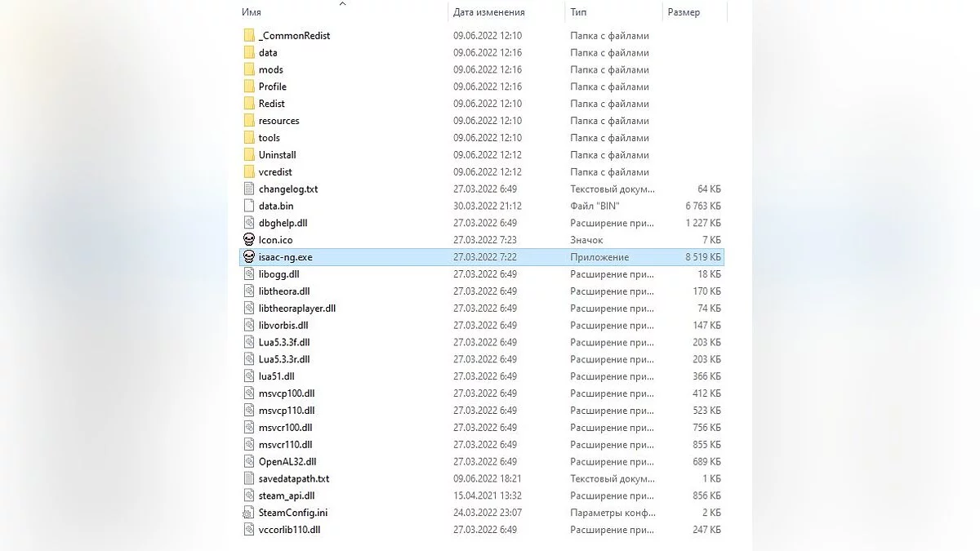Image resolution: width=980 pixels, height=551 pixels.
Task: Click the Приложение type cell
Action: coord(599,257)
